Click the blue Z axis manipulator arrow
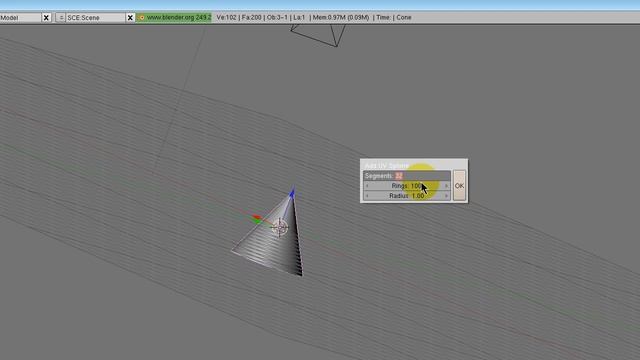The image size is (640, 360). click(x=292, y=193)
